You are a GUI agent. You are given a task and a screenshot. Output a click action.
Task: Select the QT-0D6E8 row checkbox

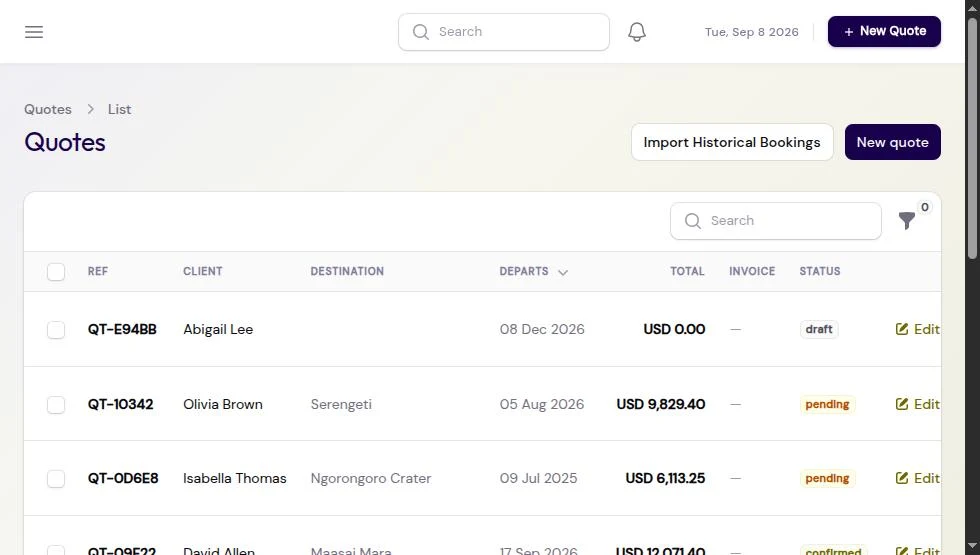click(56, 479)
